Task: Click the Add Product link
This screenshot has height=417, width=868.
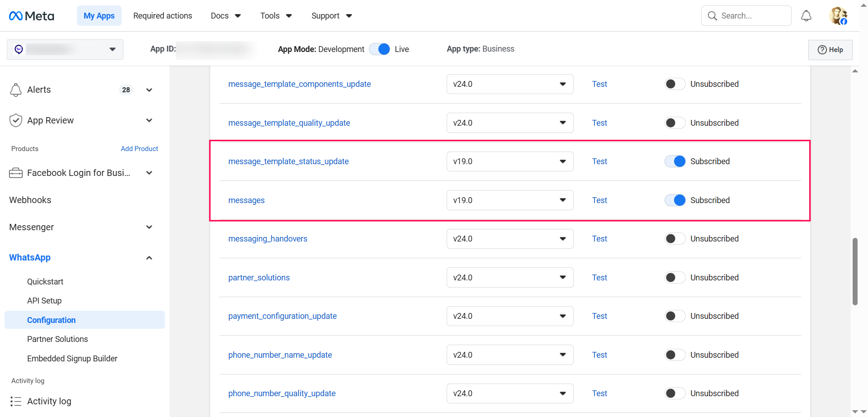Action: point(139,148)
